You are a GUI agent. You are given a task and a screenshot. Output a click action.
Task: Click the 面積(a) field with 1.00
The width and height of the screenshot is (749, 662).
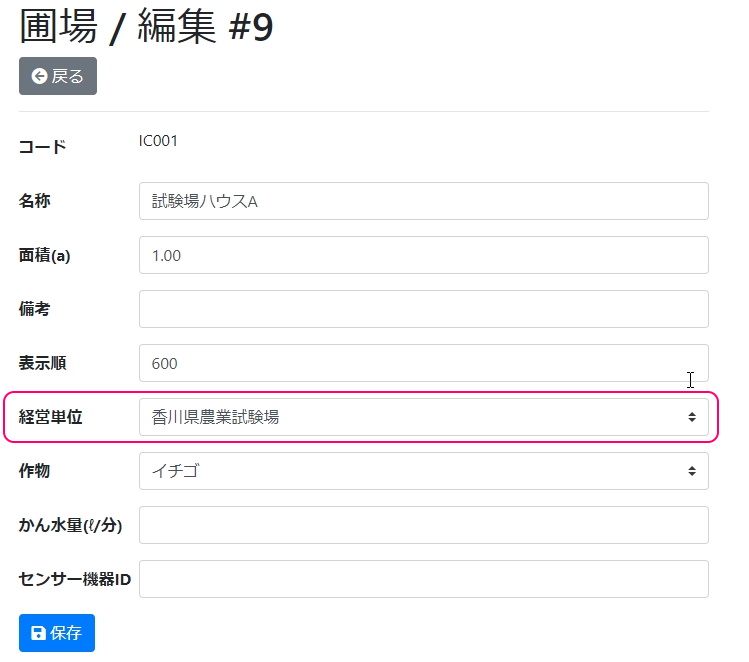423,255
